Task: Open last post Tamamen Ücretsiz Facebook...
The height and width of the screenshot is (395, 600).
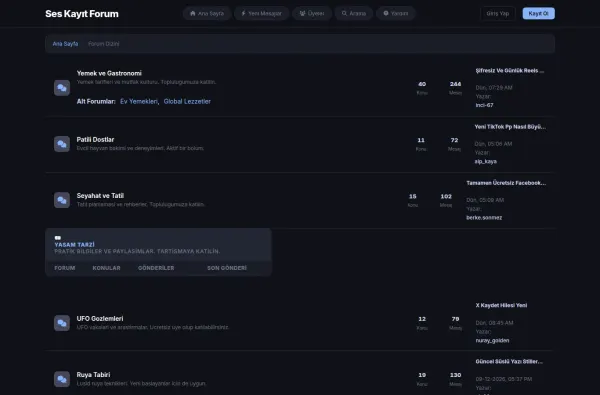Action: click(506, 183)
